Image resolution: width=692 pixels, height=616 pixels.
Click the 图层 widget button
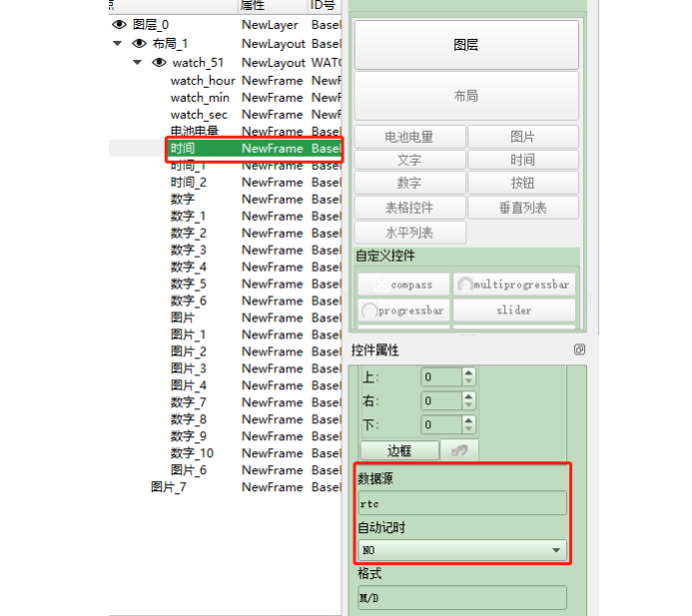tap(466, 45)
